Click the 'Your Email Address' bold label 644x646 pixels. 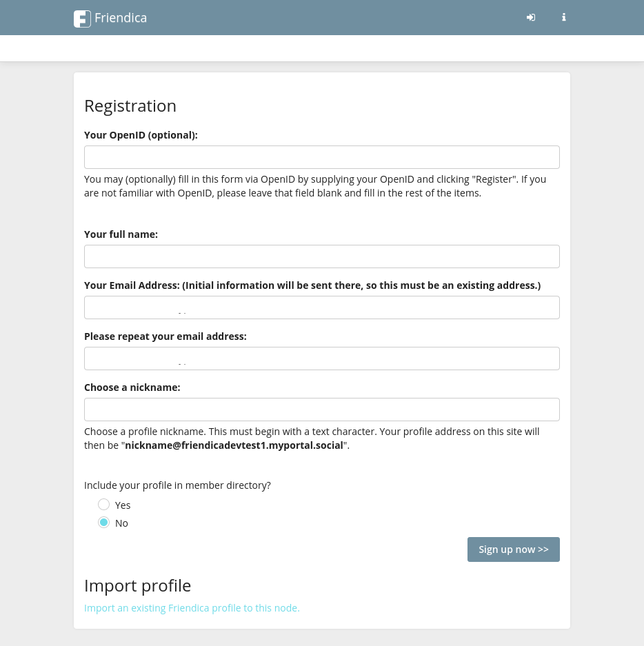[312, 285]
